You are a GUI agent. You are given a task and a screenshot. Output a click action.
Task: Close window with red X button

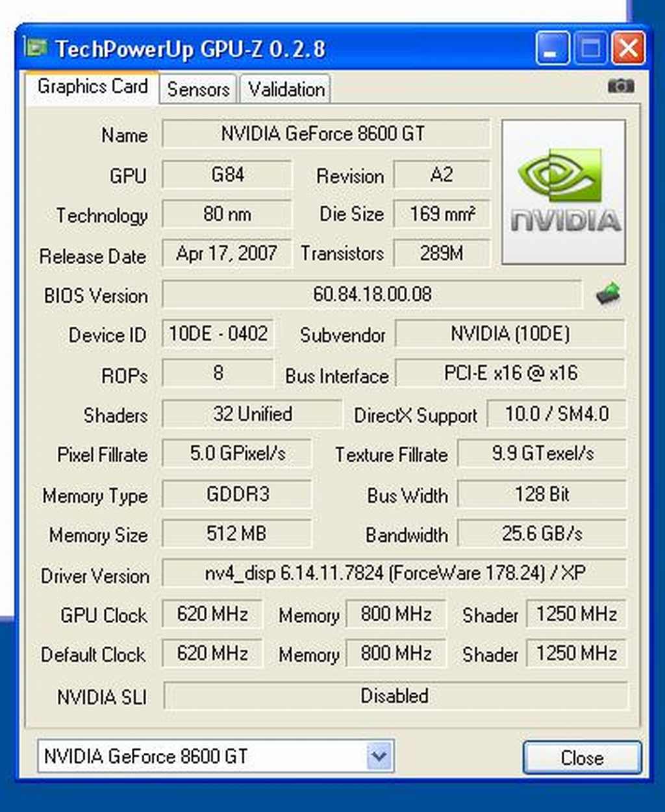click(628, 49)
